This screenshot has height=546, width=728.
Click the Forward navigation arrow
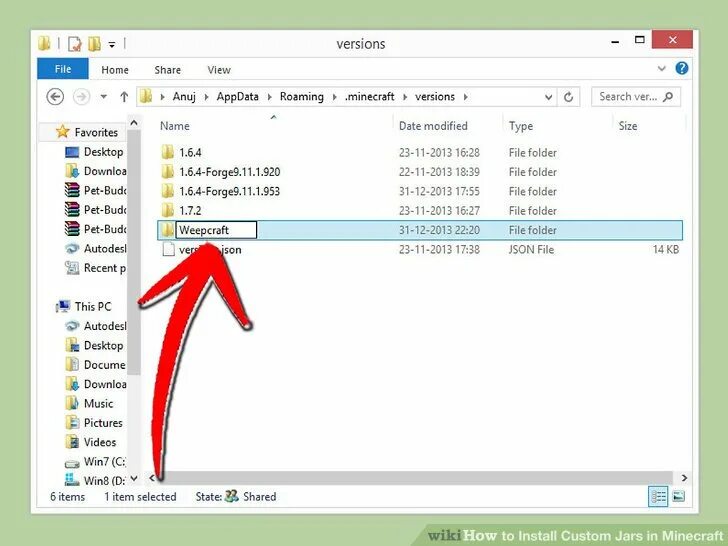82,97
